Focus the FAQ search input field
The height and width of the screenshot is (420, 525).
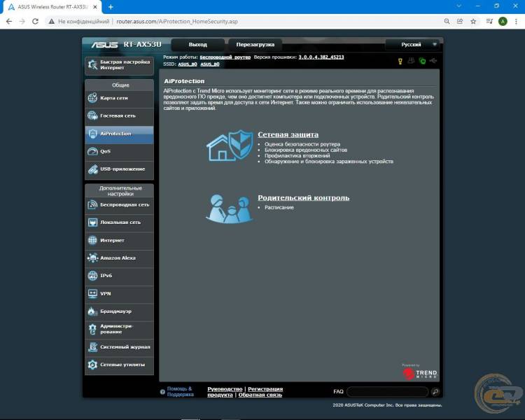388,391
